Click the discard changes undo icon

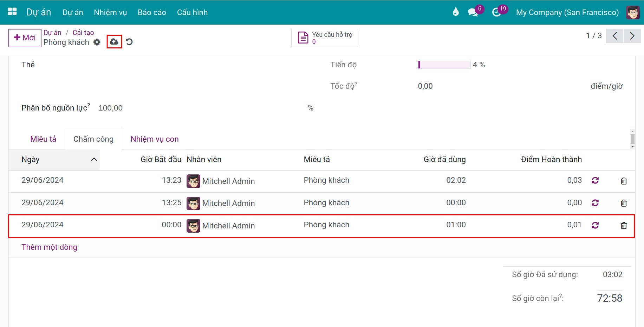(129, 42)
